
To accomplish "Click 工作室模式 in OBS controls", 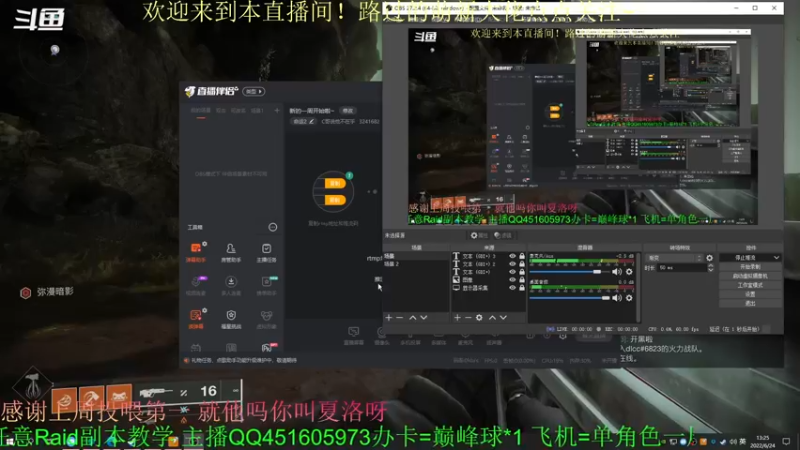I will 750,285.
